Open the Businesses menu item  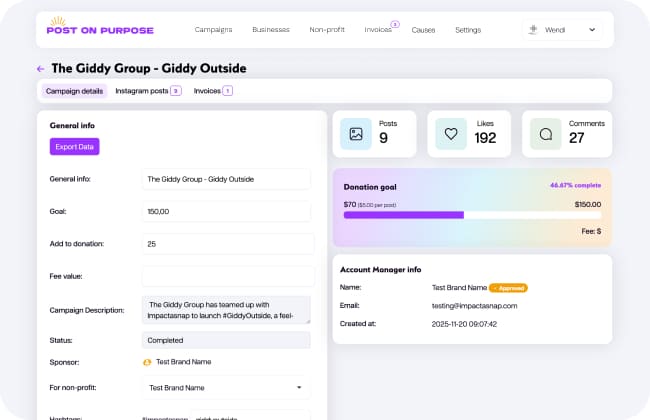click(271, 30)
